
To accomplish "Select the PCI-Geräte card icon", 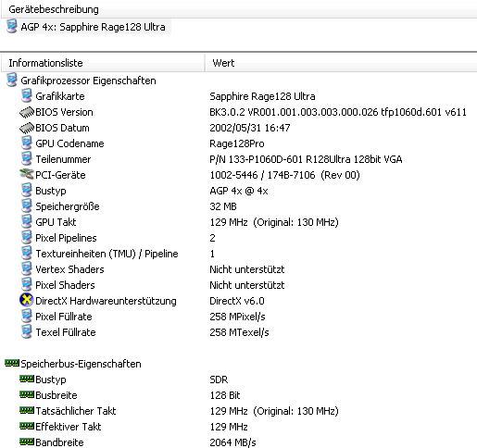I will [27, 174].
